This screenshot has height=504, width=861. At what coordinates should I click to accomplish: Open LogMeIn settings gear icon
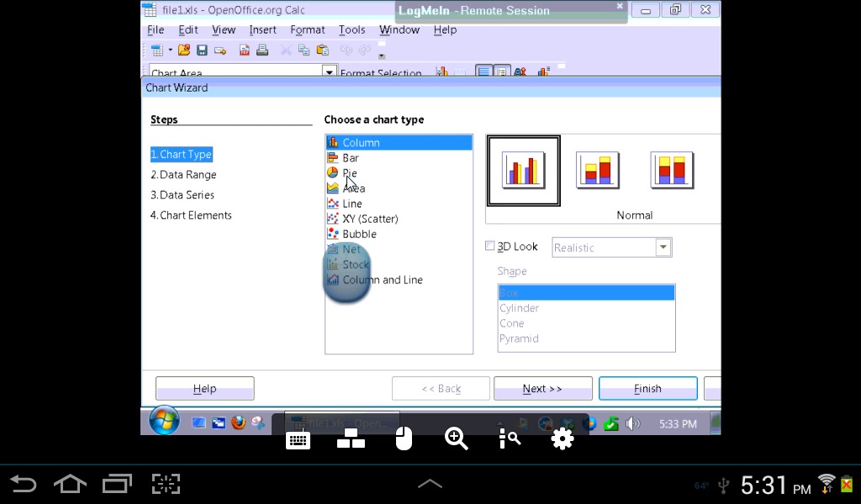[x=563, y=438]
